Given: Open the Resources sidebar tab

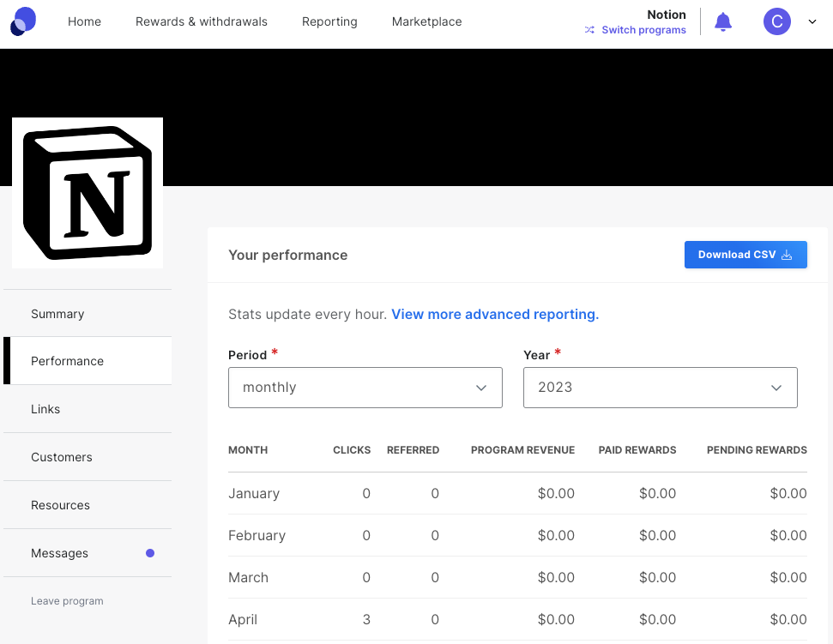Looking at the screenshot, I should click(x=60, y=505).
